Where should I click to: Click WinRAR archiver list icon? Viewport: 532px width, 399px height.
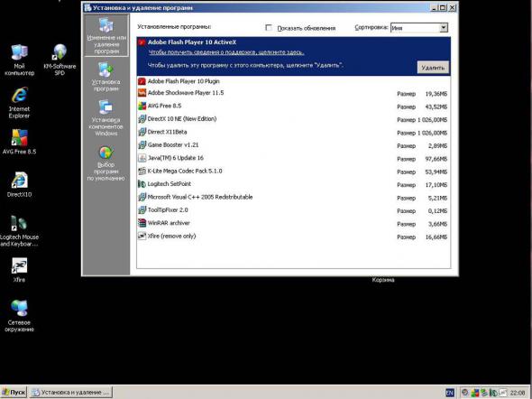[x=142, y=223]
